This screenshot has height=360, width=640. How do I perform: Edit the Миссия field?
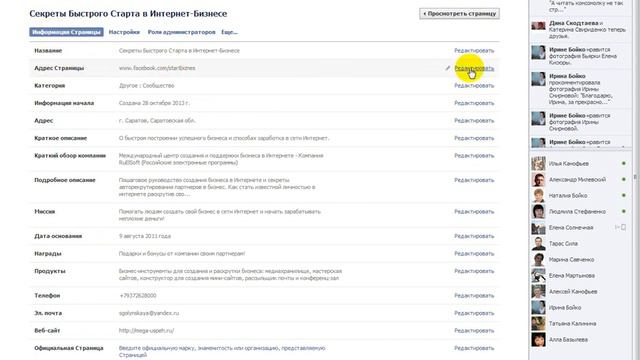click(x=474, y=212)
